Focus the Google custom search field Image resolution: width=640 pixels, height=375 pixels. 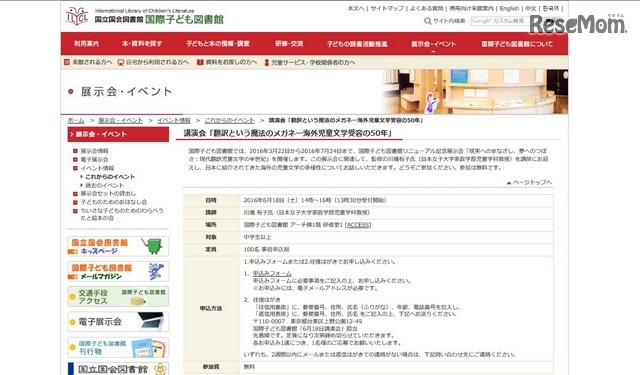pos(500,21)
